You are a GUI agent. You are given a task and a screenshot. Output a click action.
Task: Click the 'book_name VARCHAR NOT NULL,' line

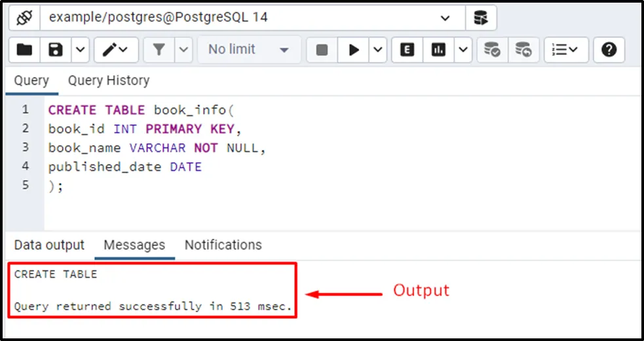point(157,148)
